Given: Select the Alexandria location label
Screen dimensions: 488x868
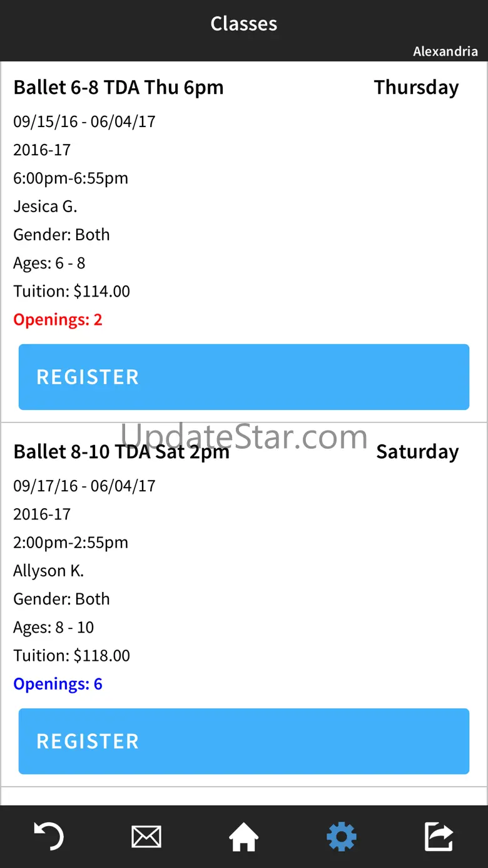Looking at the screenshot, I should 445,51.
